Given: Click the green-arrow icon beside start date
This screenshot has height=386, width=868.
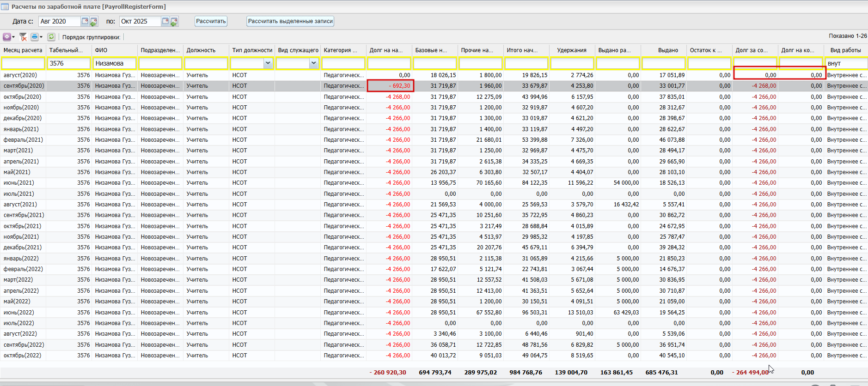Looking at the screenshot, I should [x=94, y=21].
